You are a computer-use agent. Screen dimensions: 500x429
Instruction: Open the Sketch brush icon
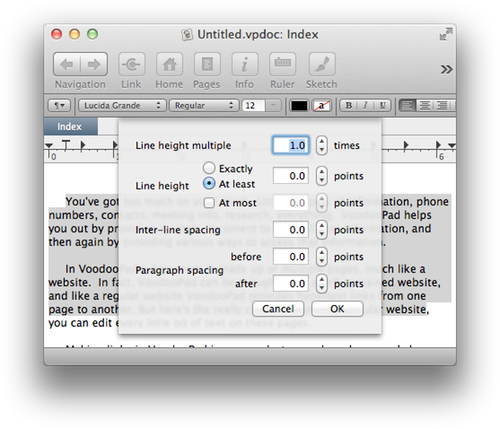point(322,64)
